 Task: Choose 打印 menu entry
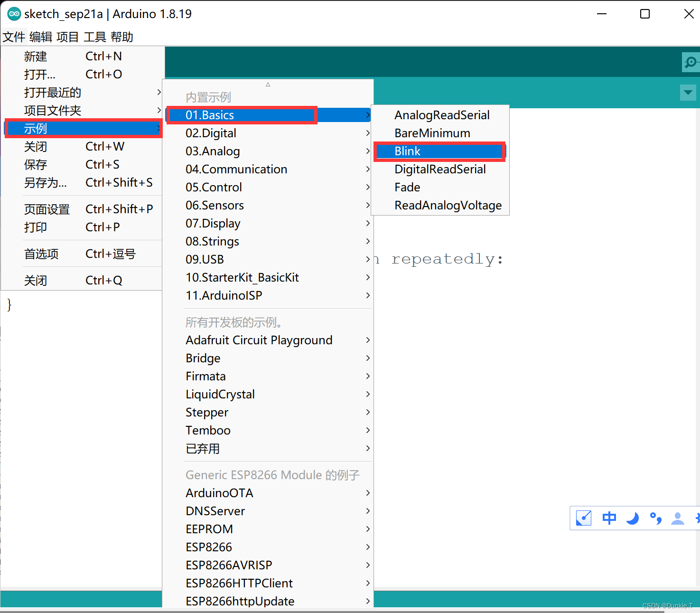coord(83,227)
